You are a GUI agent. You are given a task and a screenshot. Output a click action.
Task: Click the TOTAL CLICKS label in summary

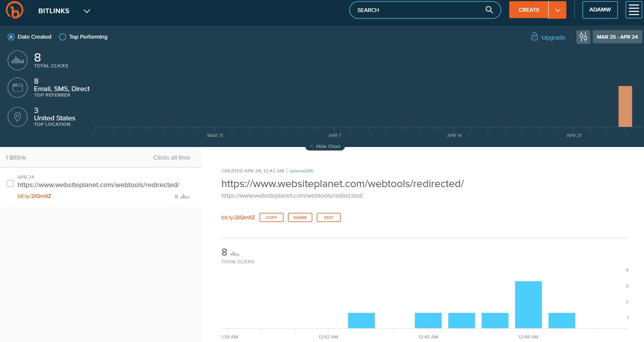[51, 66]
